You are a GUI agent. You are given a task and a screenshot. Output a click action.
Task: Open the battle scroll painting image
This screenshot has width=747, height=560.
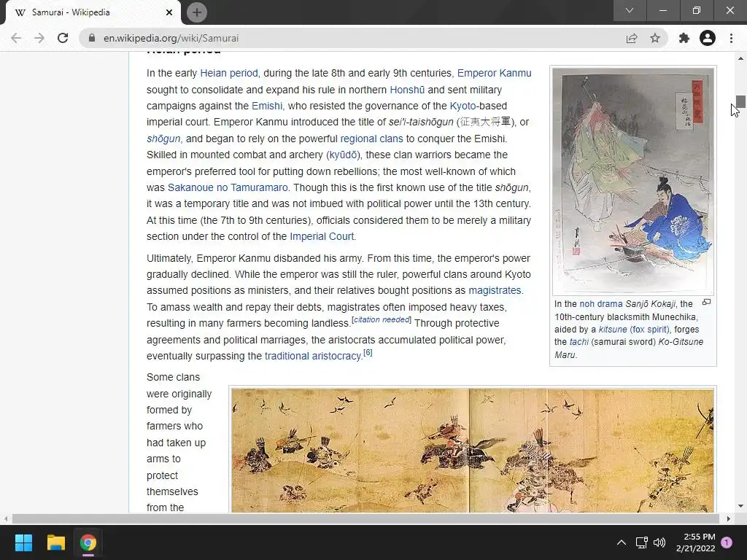[472, 450]
